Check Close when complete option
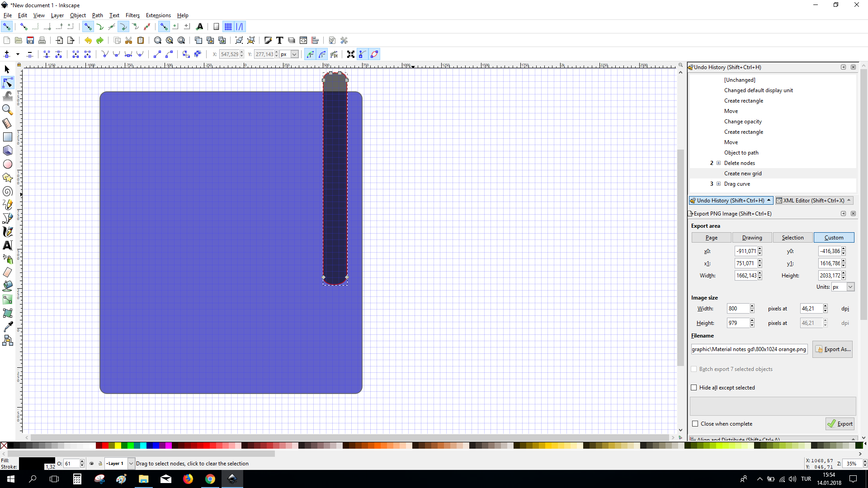868x488 pixels. pos(695,424)
